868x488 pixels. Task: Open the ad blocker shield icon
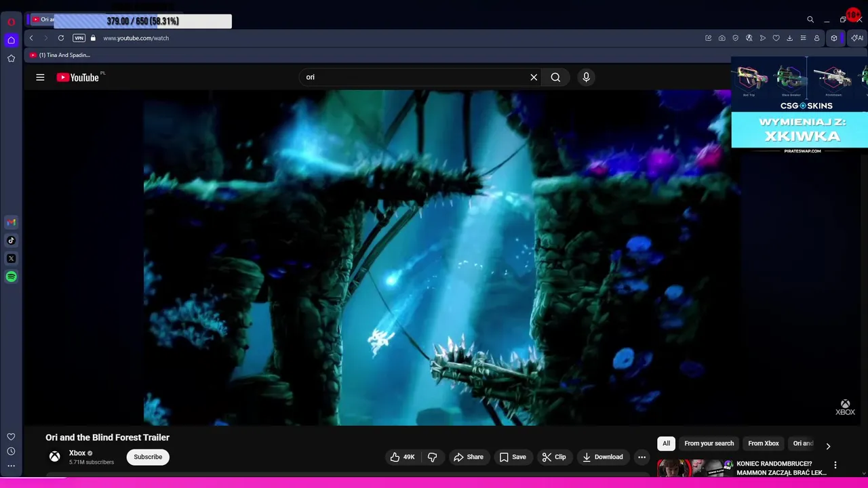pyautogui.click(x=736, y=38)
